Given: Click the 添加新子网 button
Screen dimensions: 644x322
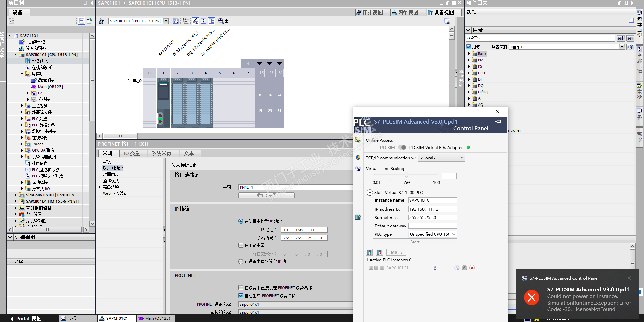Looking at the screenshot, I should [267, 195].
